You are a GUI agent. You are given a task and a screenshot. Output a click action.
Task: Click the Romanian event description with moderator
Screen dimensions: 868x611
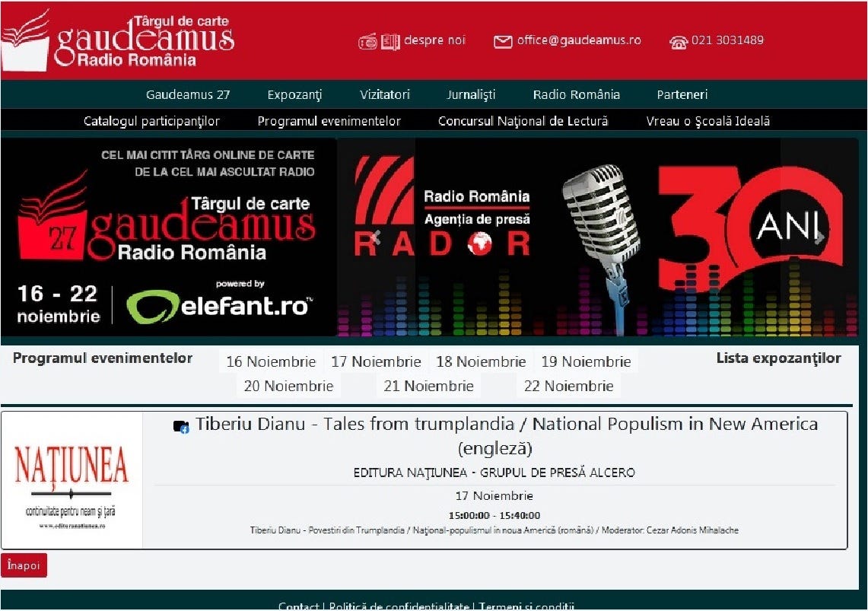494,530
